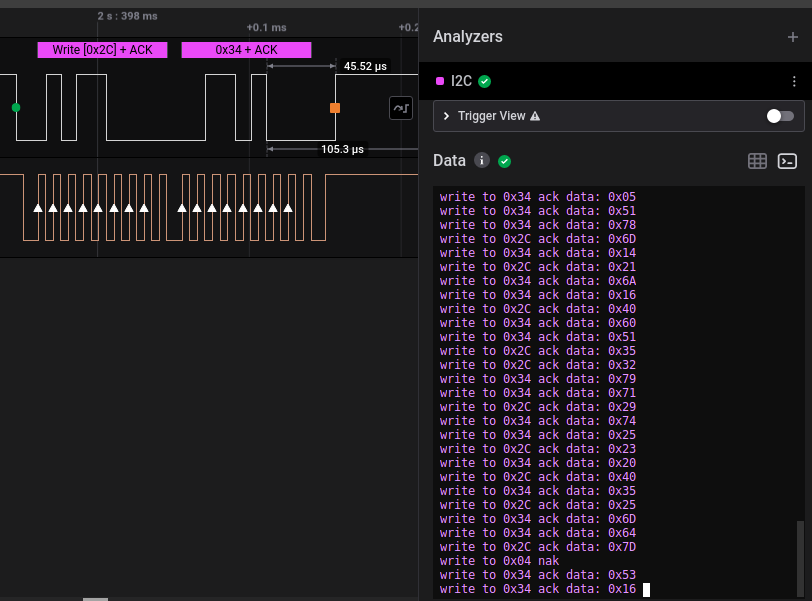Click the I2C magenta color swatch
Image resolution: width=812 pixels, height=601 pixels.
pos(440,81)
